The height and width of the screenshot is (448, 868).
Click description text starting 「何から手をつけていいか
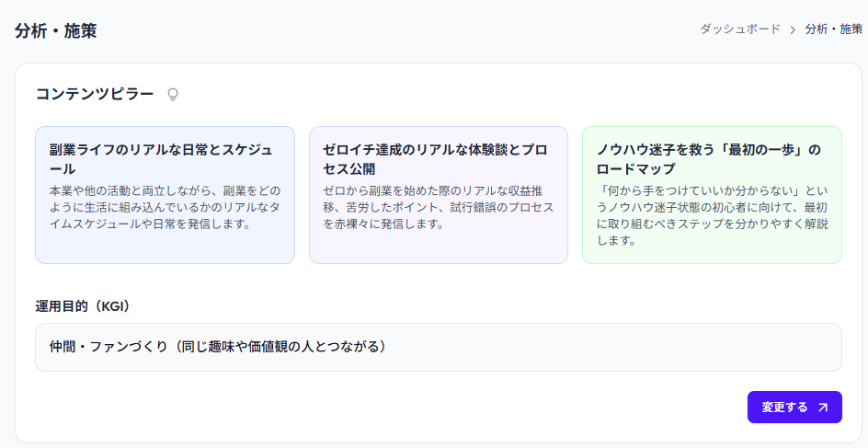point(712,216)
